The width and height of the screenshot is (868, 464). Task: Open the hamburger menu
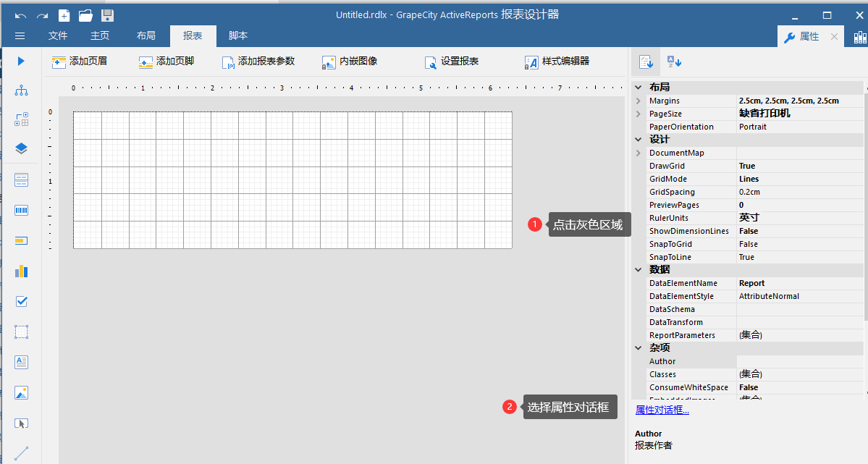(20, 36)
